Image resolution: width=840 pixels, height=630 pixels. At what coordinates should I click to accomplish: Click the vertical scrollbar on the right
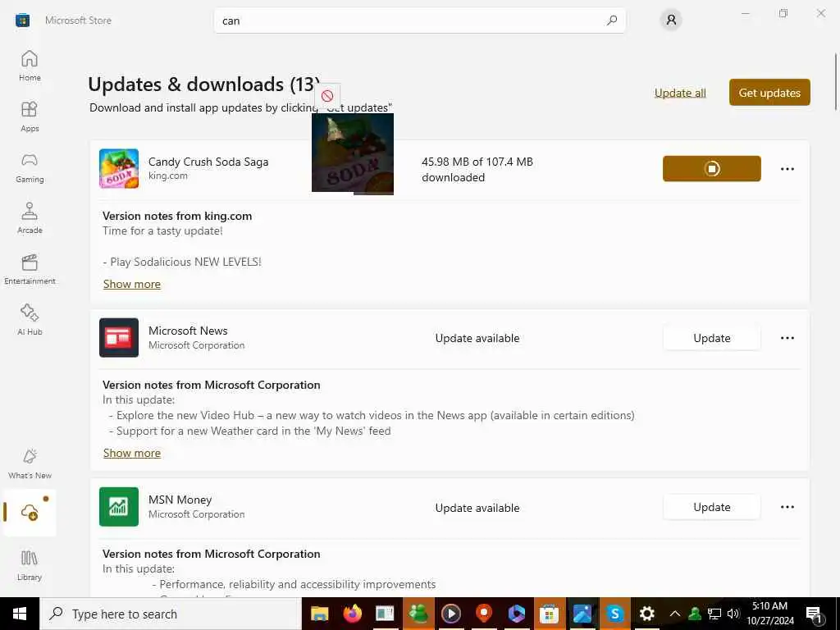pyautogui.click(x=836, y=81)
